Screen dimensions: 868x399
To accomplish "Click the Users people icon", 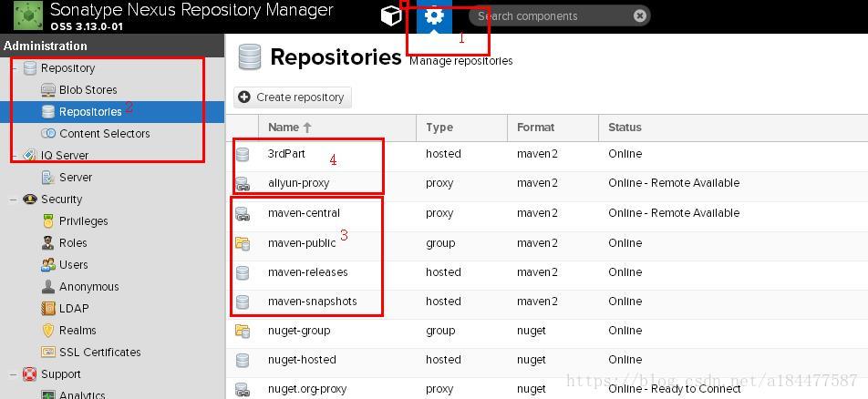I will pos(48,264).
